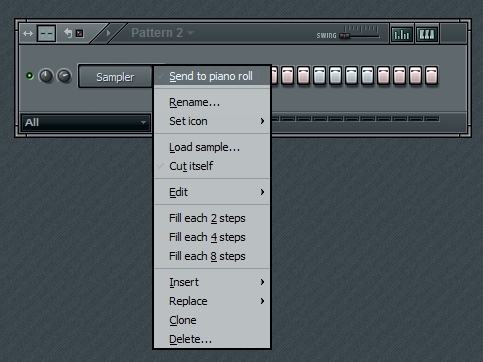Click the small red square icon
Viewport: 483px width, 362px height.
tap(79, 33)
